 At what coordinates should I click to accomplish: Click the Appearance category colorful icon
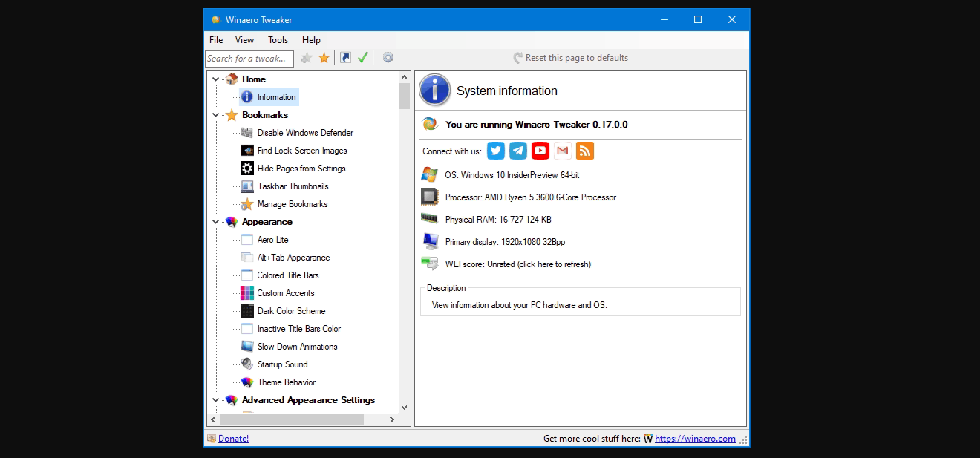coord(232,222)
